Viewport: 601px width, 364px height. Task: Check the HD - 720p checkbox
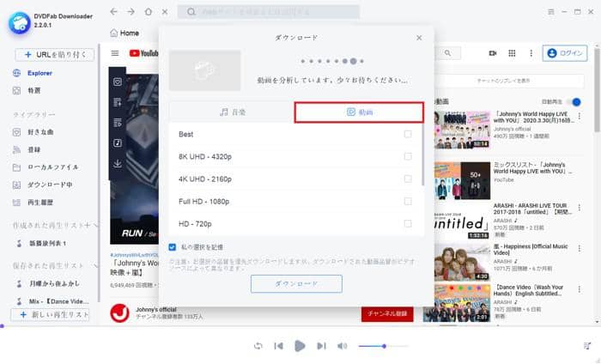coord(408,223)
